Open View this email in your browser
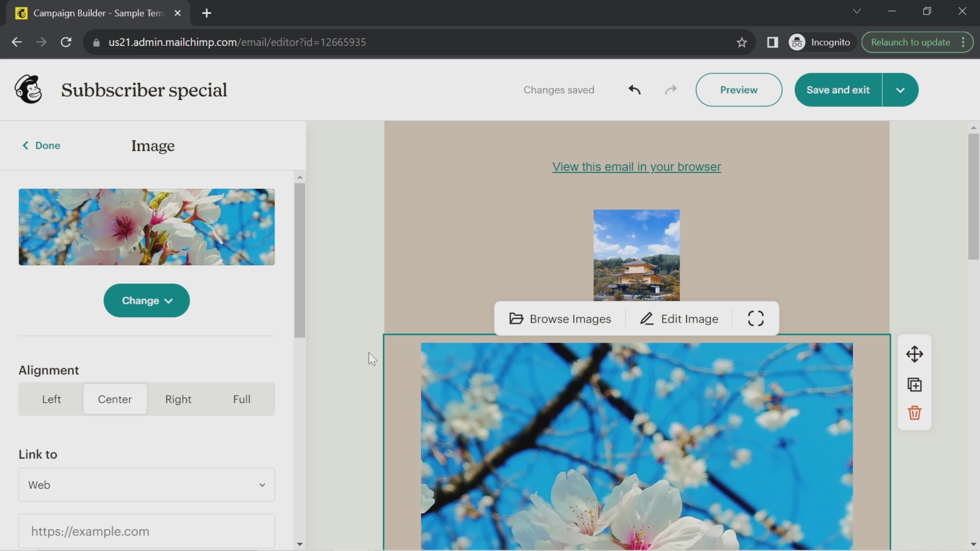980x551 pixels. 637,166
